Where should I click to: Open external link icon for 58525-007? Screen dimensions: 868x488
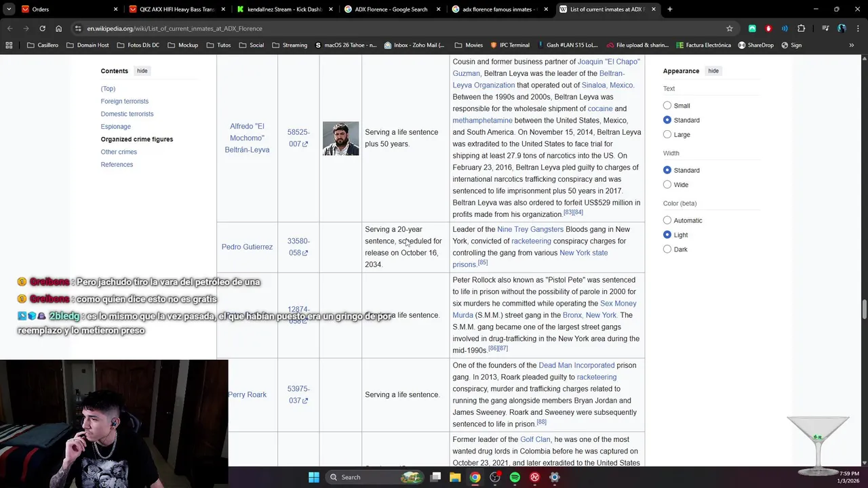305,144
